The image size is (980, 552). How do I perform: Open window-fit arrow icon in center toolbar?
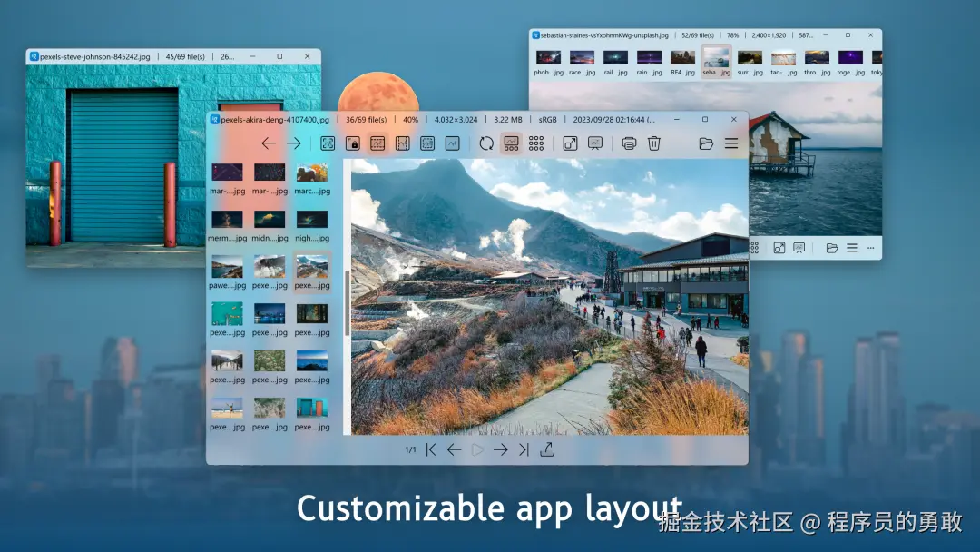click(570, 143)
